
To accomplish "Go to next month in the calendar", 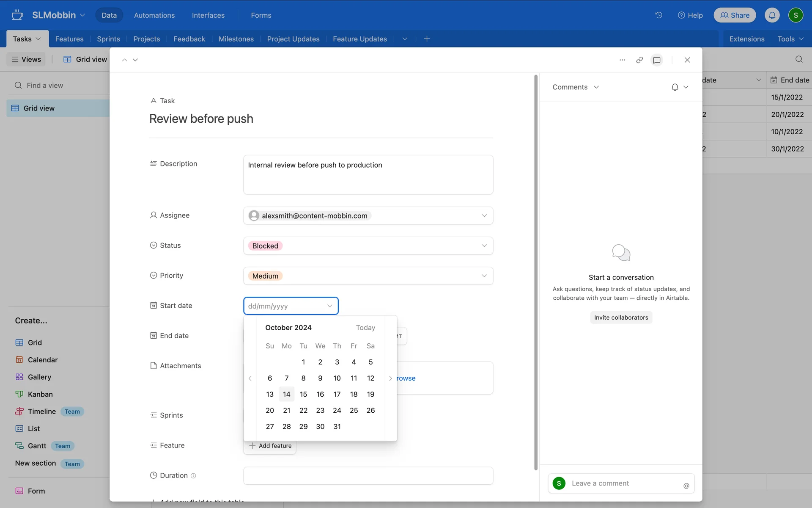I will (x=390, y=378).
